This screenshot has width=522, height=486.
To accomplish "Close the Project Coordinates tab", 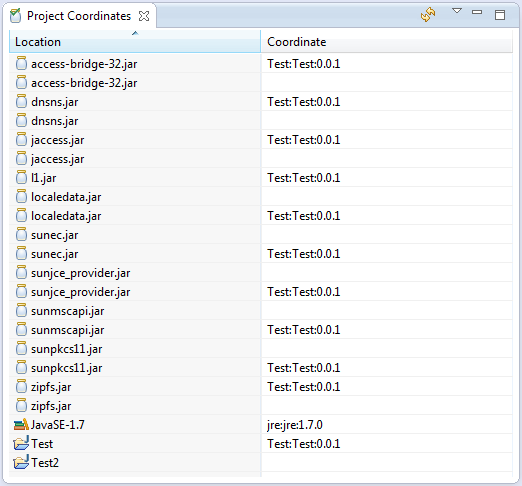I will pyautogui.click(x=144, y=16).
